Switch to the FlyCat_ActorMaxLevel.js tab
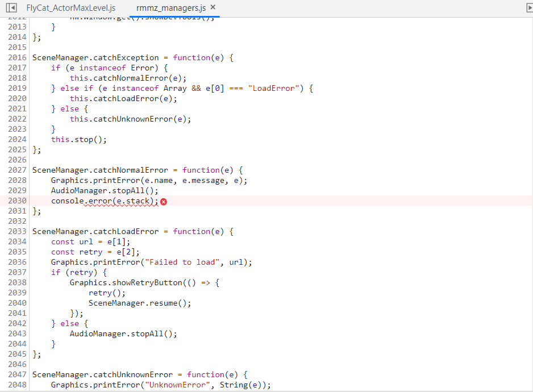The height and width of the screenshot is (392, 533). click(70, 8)
